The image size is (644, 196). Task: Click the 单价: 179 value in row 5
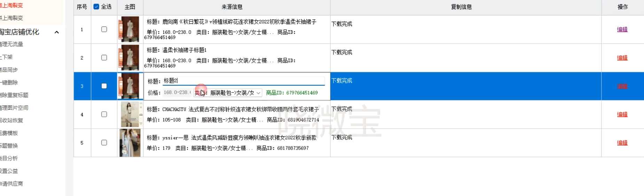click(158, 148)
